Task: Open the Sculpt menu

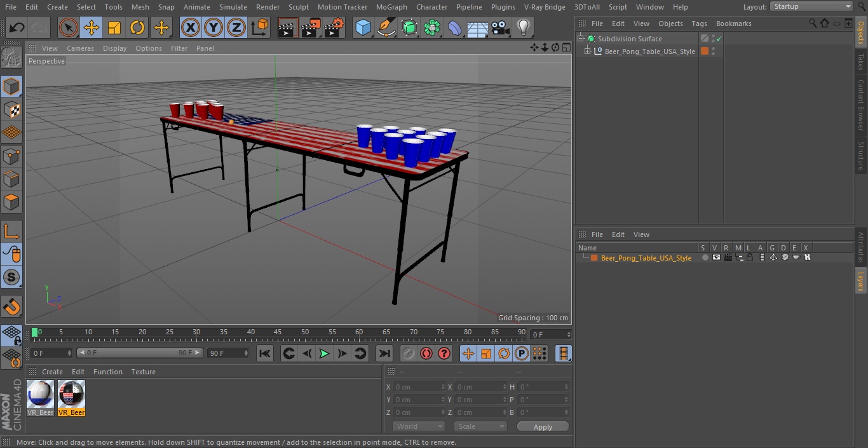Action: 298,7
